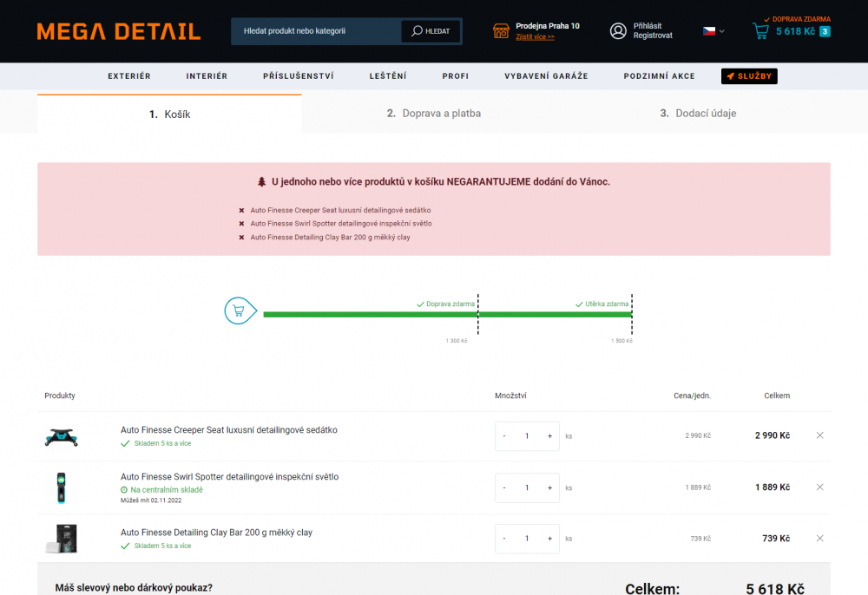Open the VYBAVENÍ GARÁŽE menu
868x595 pixels.
coord(546,76)
